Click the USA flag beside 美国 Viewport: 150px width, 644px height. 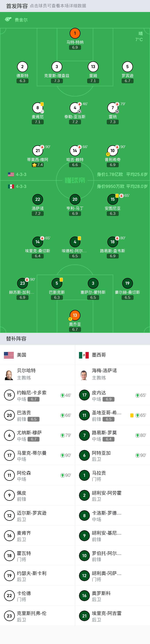[x=9, y=355]
